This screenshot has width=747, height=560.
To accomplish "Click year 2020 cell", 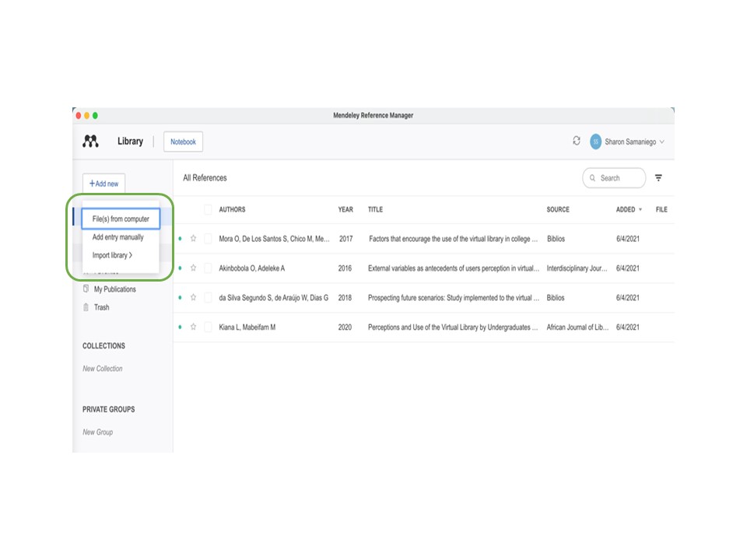I will (345, 327).
